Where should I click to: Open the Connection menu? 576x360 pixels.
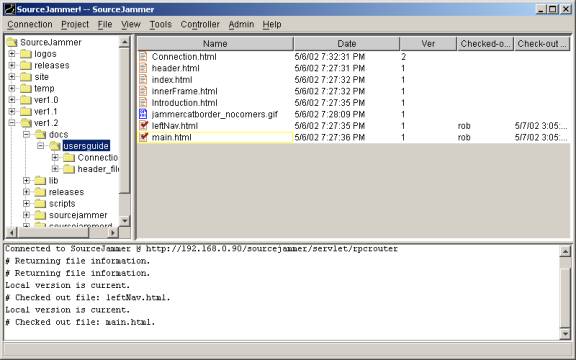click(30, 25)
